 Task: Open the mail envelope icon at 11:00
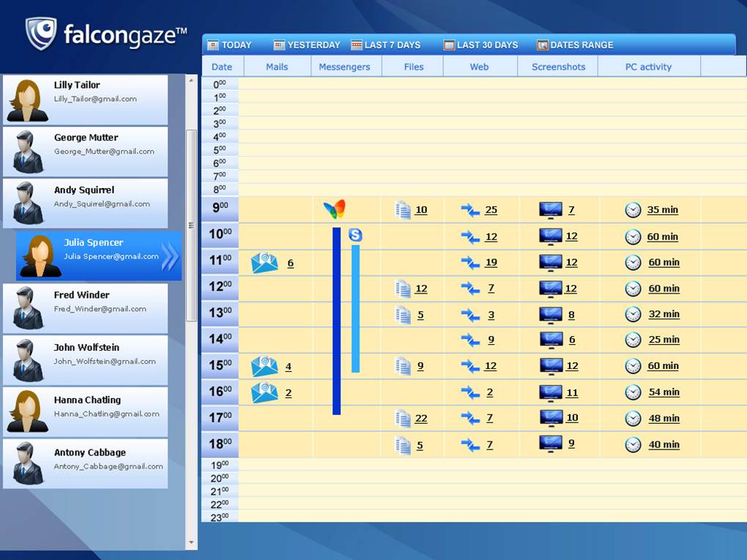264,263
